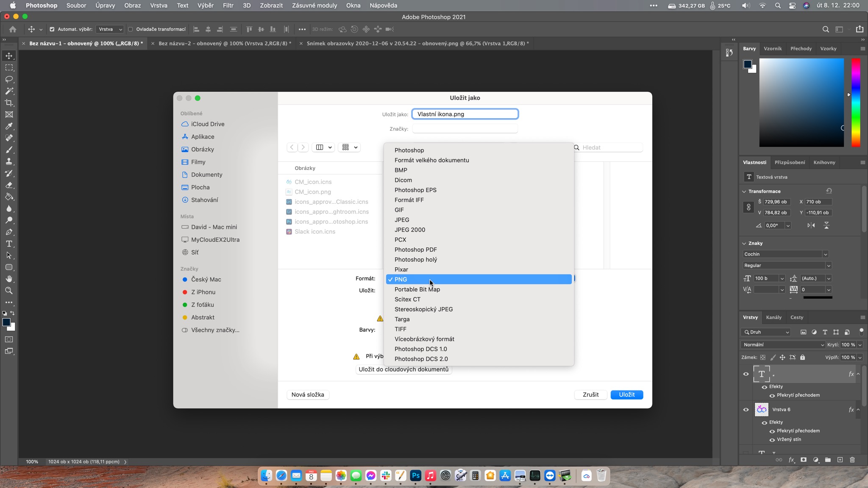Open the Normální blend mode dropdown
Viewport: 868px width, 488px height.
(784, 345)
